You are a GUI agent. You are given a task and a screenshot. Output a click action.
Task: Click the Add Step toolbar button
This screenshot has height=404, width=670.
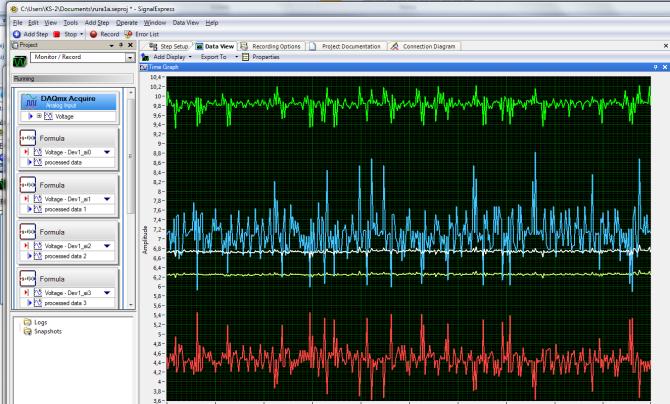[30, 34]
